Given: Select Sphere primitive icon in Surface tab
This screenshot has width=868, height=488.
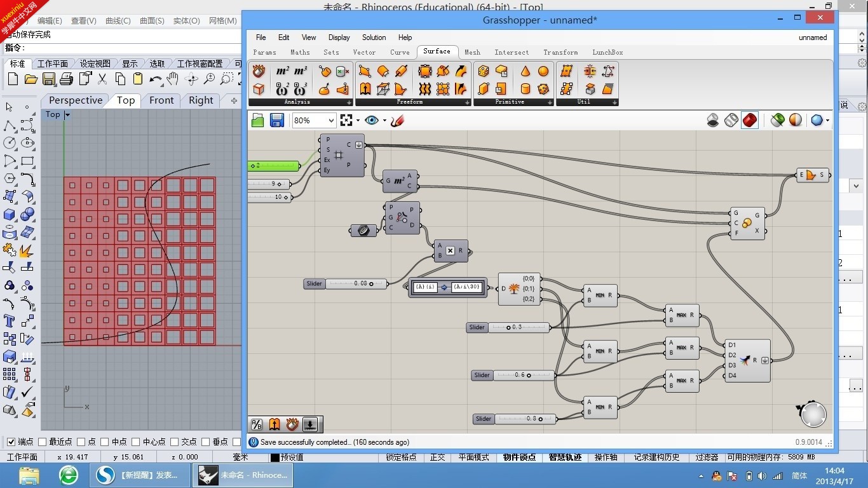Looking at the screenshot, I should point(543,71).
